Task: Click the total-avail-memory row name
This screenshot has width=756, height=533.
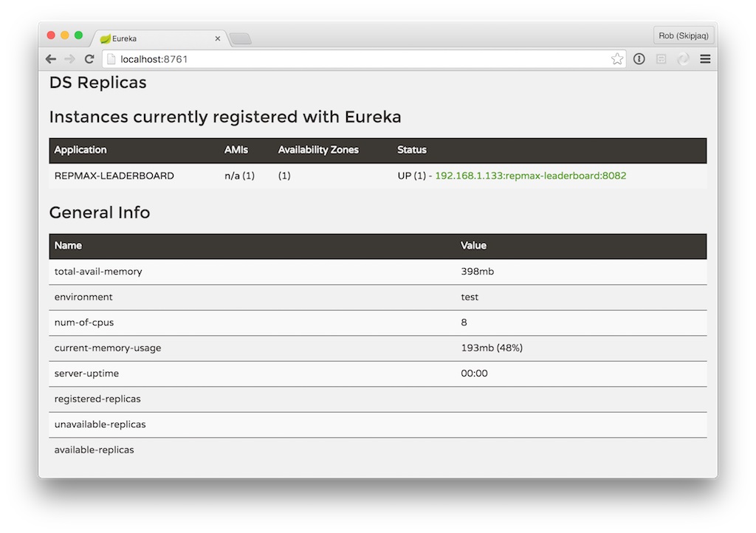Action: pos(98,272)
